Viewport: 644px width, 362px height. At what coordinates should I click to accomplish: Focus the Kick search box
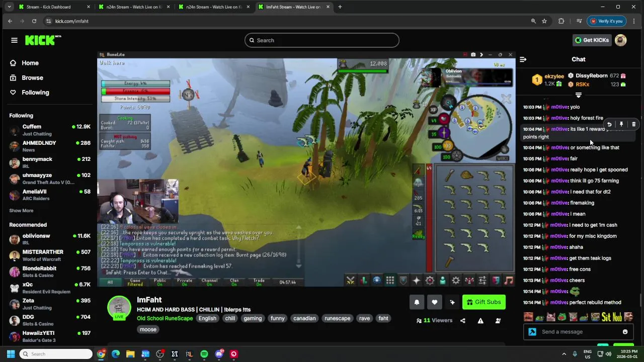pos(322,40)
